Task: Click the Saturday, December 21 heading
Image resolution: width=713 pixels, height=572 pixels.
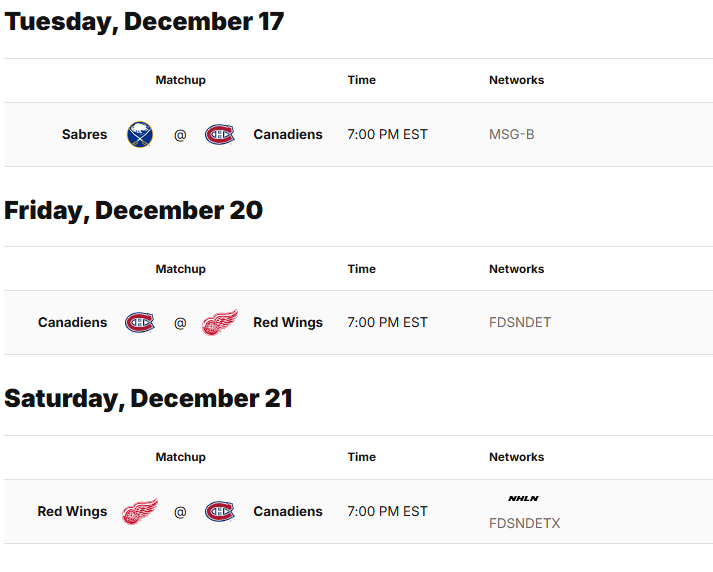Action: 148,399
